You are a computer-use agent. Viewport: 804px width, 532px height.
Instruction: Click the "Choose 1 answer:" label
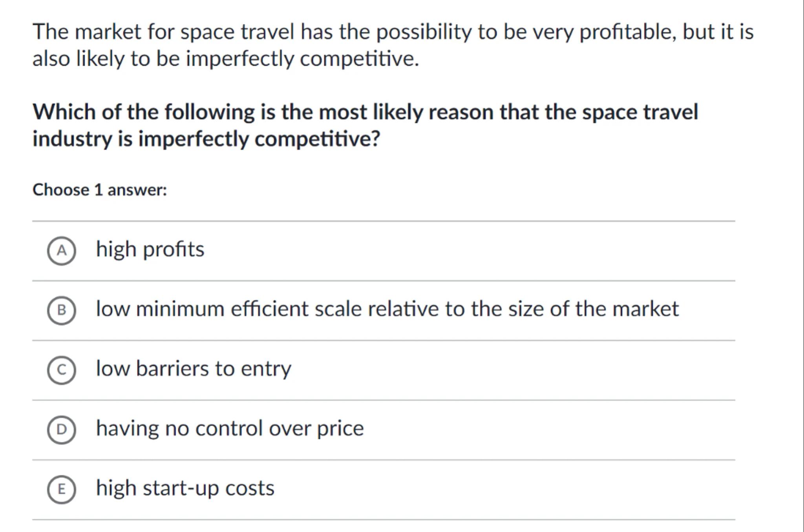coord(100,190)
